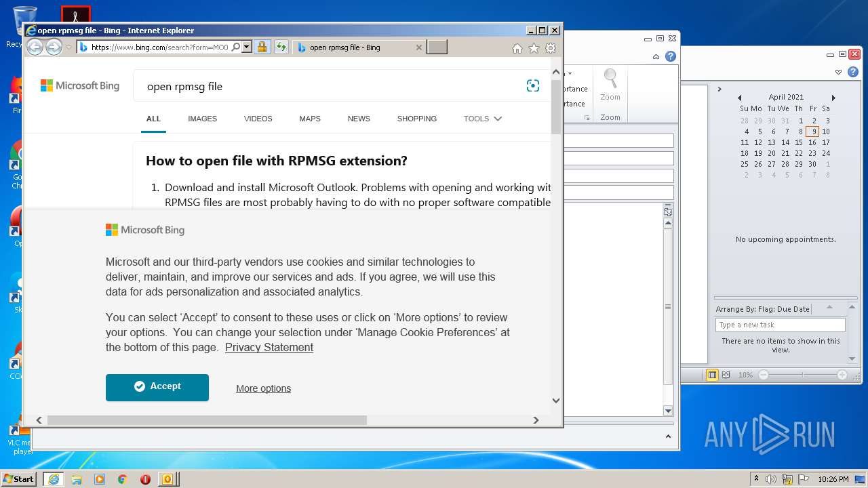The width and height of the screenshot is (868, 488).
Task: Click the security lock icon in address bar
Action: (x=262, y=47)
